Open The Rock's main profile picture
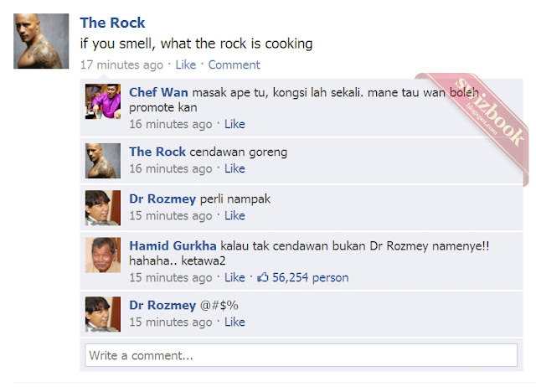Viewport: 536px width, 392px height. pos(41,41)
